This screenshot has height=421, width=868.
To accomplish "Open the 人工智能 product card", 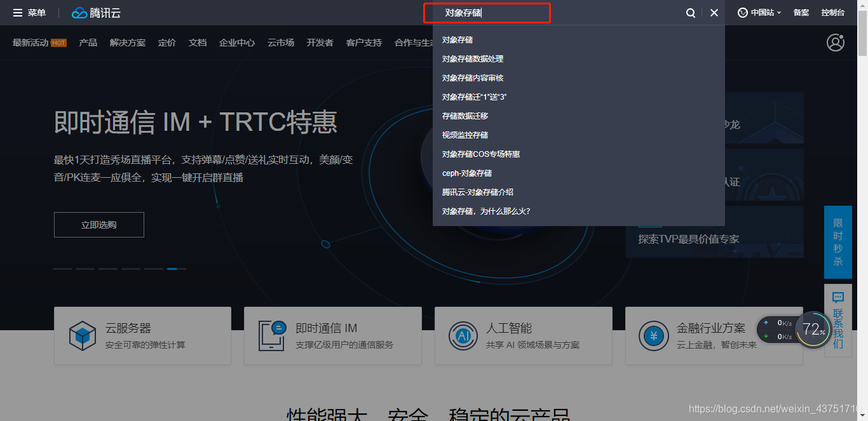I will point(524,336).
